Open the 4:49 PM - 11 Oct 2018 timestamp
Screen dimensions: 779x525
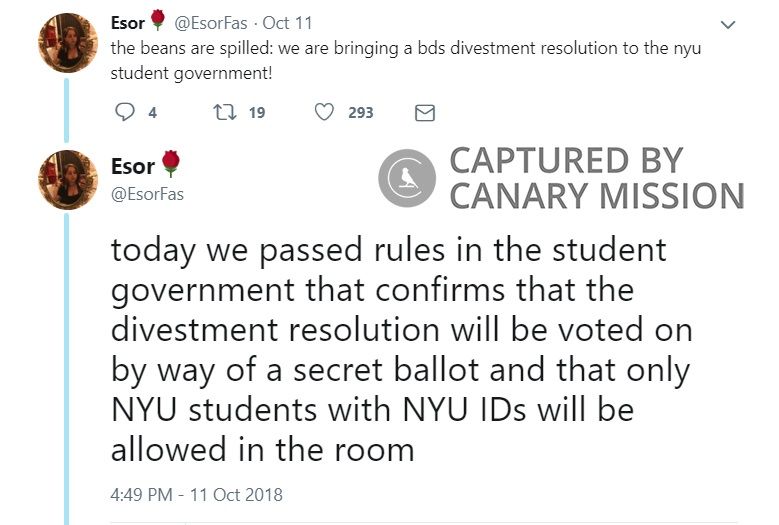click(x=197, y=494)
